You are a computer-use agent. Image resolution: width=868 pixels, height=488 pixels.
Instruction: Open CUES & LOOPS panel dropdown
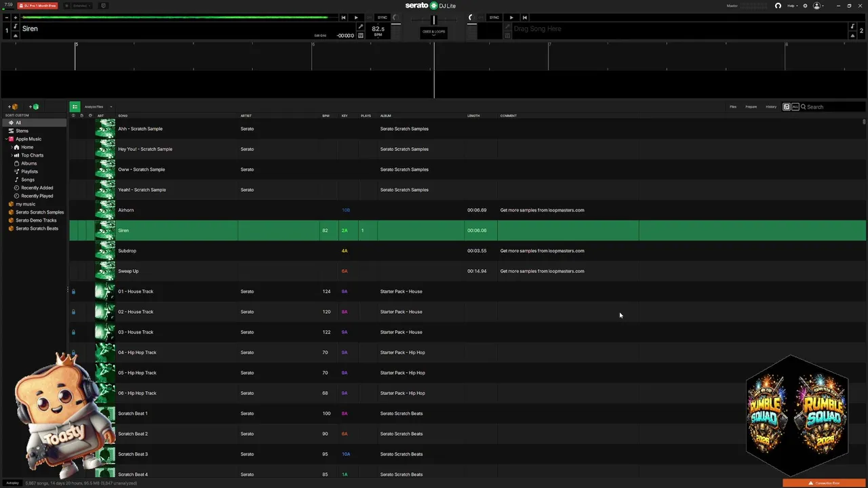pos(434,33)
